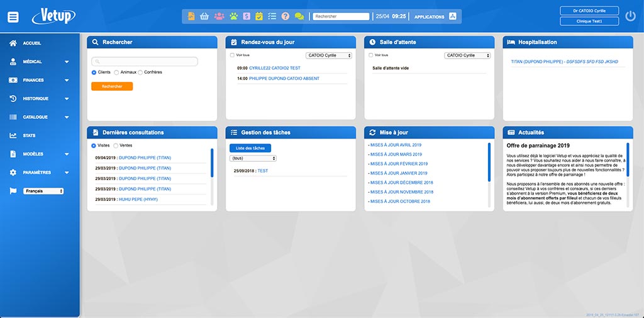The height and width of the screenshot is (318, 644).
Task: Open the CATOIO Cyrille dropdown in Salle d'attente
Action: click(467, 55)
